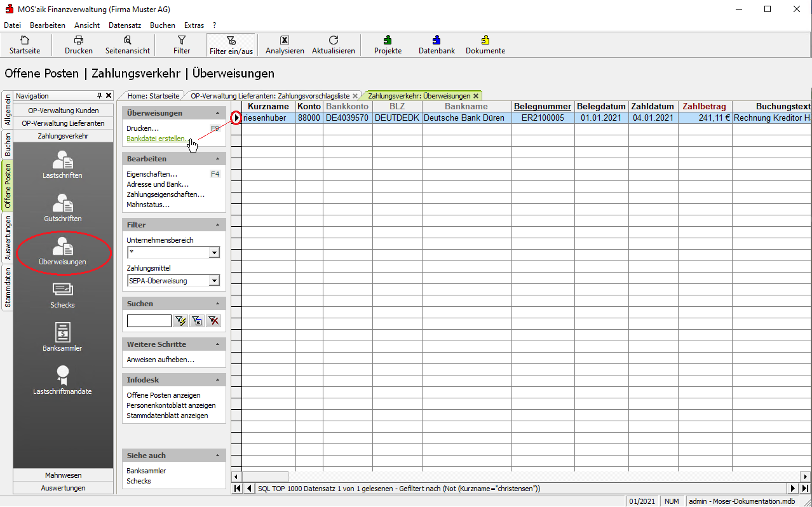Click Anweisen aufheben... link
This screenshot has width=812, height=507.
(161, 360)
